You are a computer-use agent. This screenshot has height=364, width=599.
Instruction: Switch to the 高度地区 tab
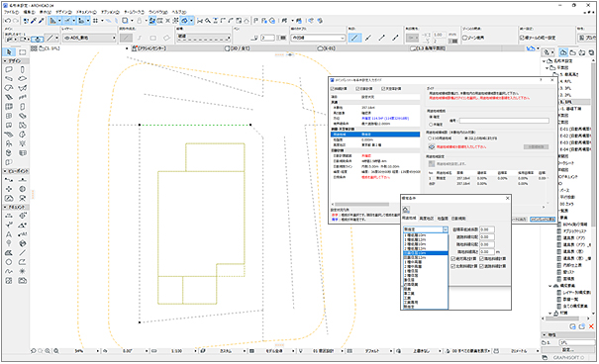coord(427,219)
